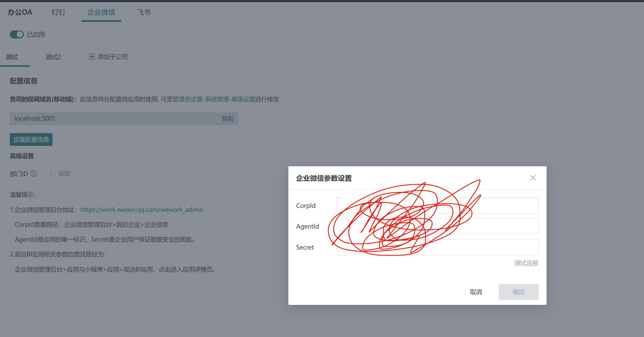Select the 测试 company tab

pos(11,57)
